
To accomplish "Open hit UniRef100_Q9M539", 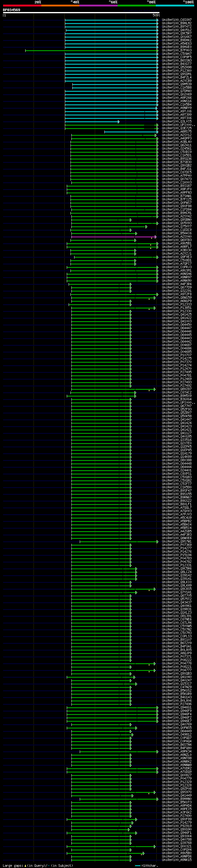I will [177, 84].
